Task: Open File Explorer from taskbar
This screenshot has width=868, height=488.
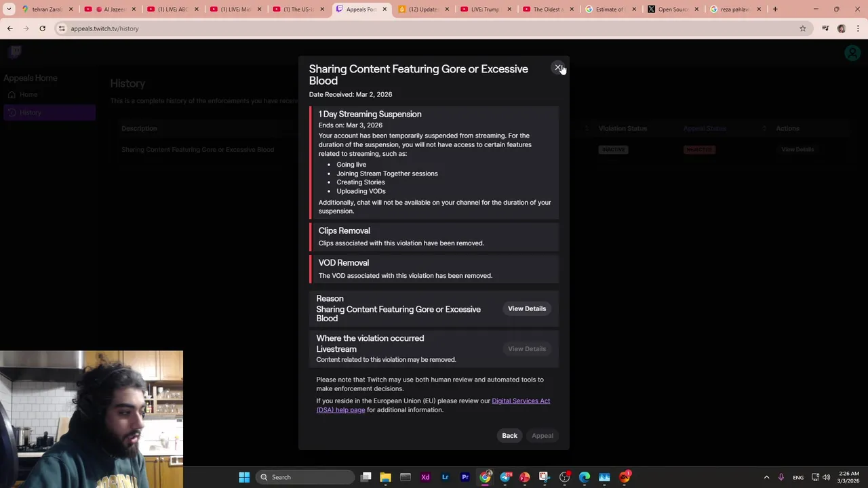Action: 385,477
